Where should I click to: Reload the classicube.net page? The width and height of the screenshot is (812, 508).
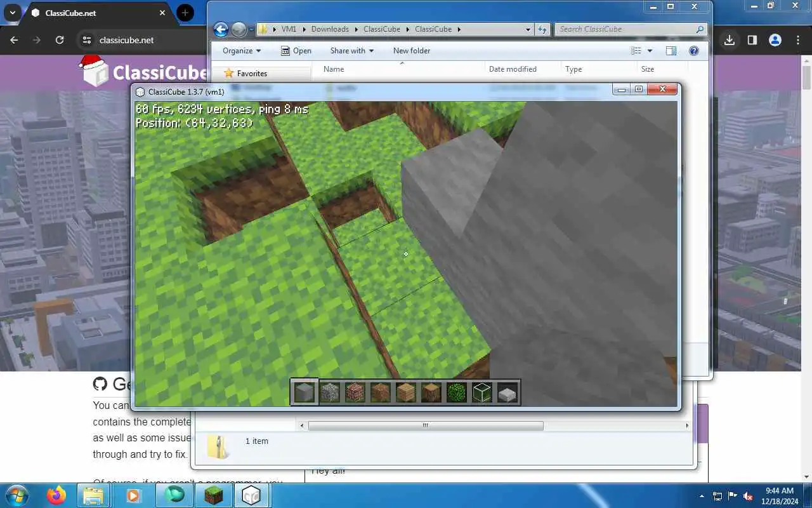(x=60, y=40)
